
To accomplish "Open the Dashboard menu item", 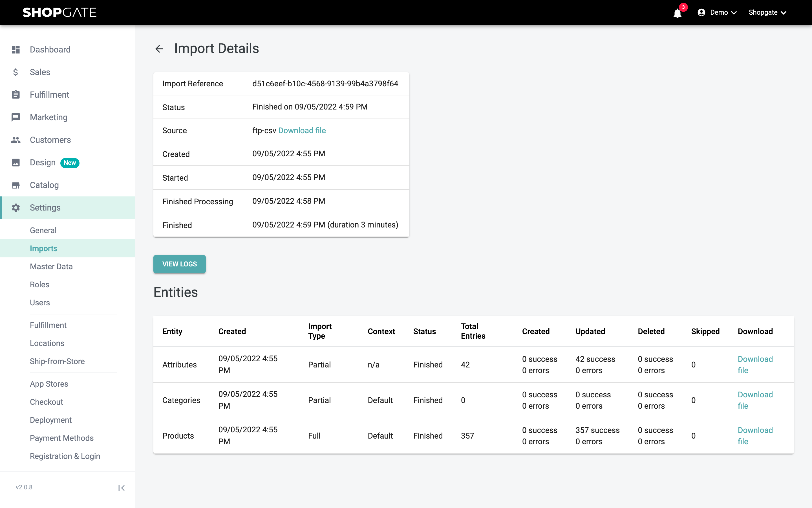I will 67,50.
